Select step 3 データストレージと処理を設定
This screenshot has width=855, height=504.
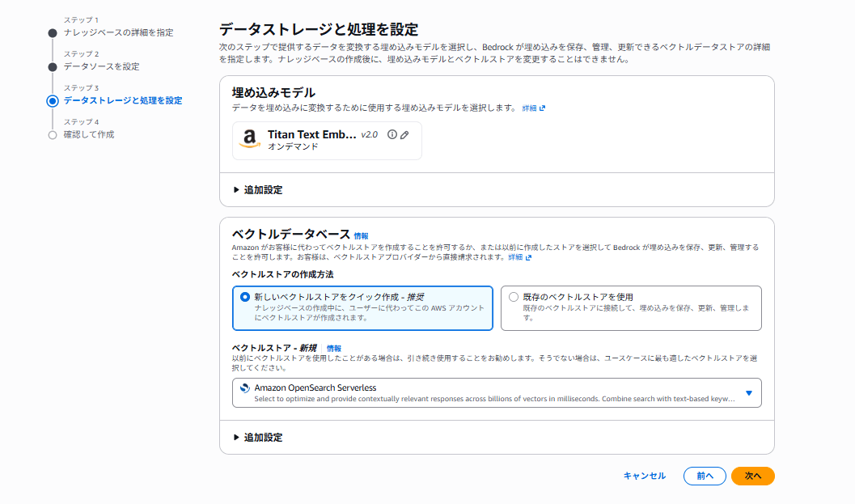123,100
